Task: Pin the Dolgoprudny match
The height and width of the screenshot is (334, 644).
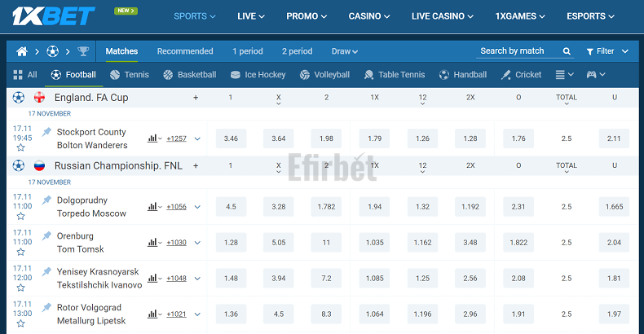Action: point(46,200)
